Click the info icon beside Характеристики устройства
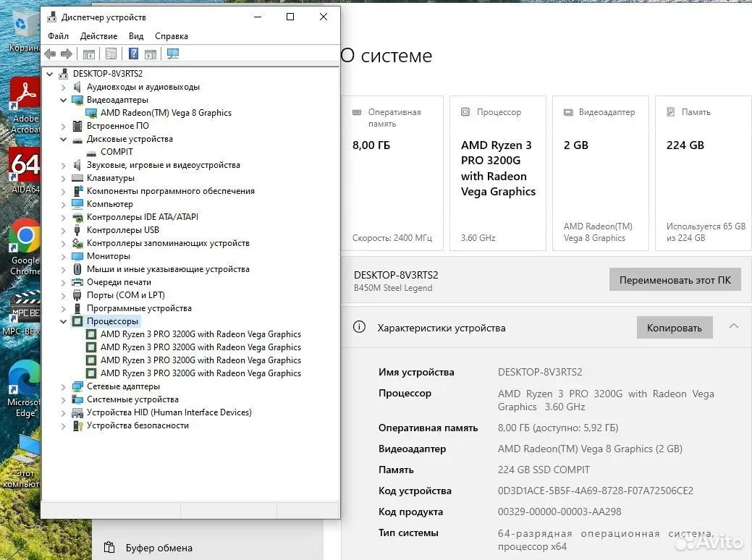The width and height of the screenshot is (752, 560). (x=359, y=327)
